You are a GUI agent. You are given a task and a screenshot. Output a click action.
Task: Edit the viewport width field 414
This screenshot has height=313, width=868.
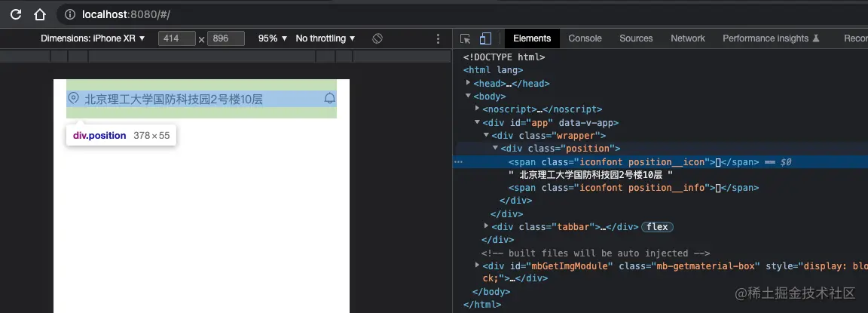[x=176, y=38]
